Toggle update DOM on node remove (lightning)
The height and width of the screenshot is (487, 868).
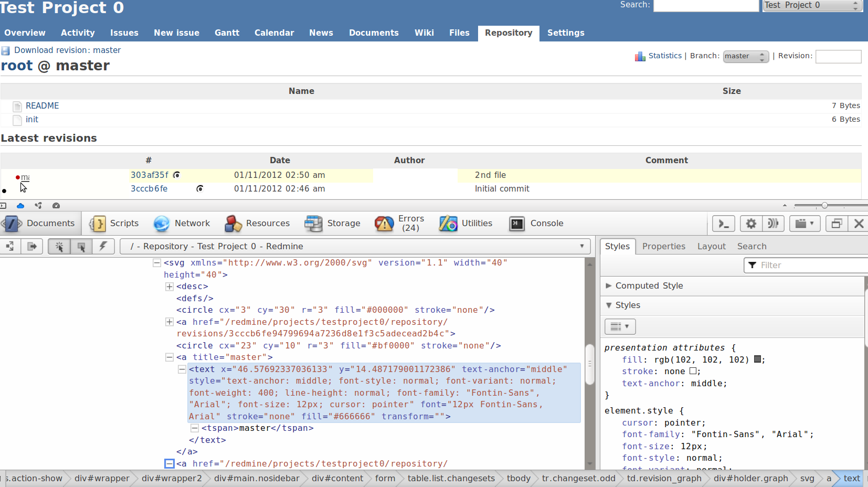[103, 246]
